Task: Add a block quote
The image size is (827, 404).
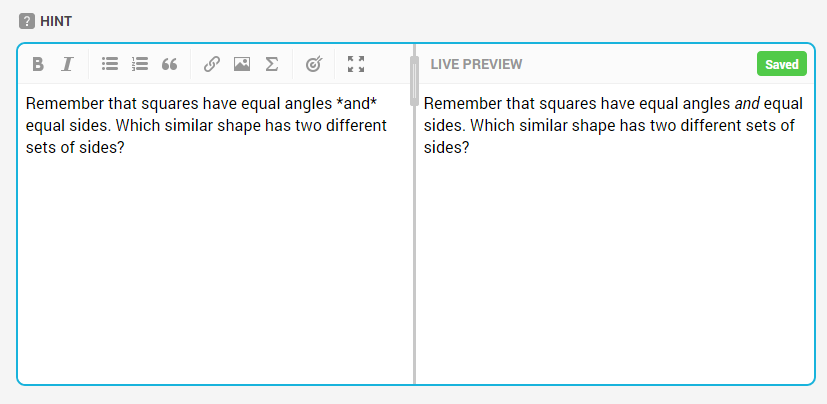Action: [169, 64]
